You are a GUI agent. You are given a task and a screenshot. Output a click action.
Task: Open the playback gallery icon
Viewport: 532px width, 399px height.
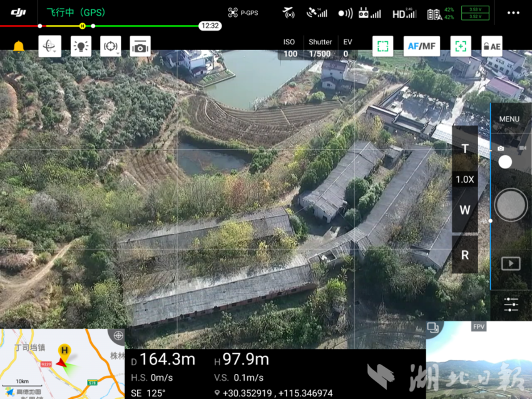[x=511, y=263]
